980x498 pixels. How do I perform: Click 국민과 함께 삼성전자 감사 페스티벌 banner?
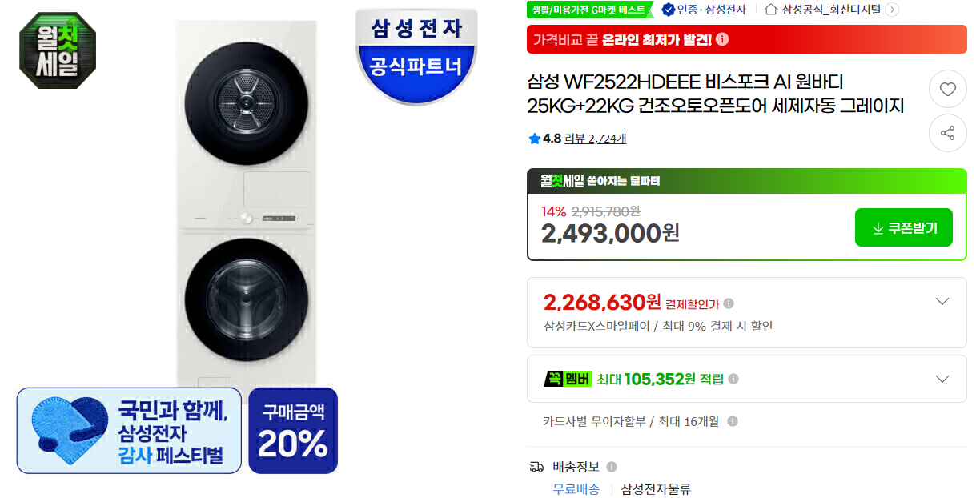pos(129,431)
